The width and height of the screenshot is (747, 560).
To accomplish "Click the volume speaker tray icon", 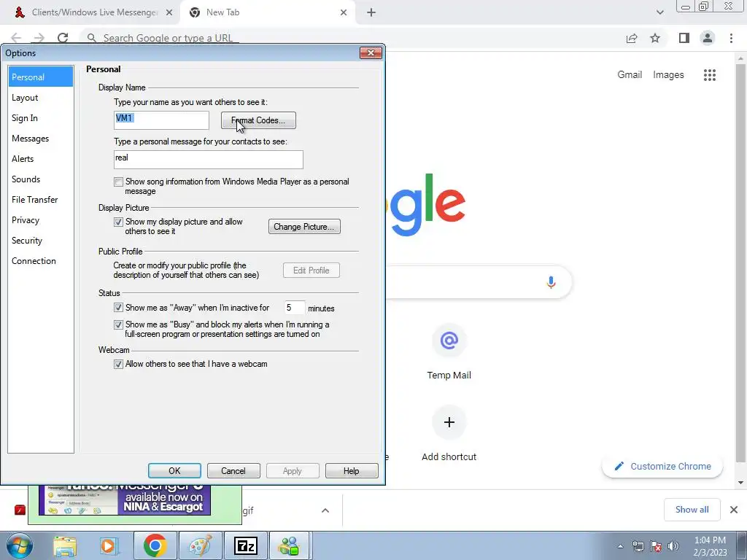I will (x=673, y=546).
